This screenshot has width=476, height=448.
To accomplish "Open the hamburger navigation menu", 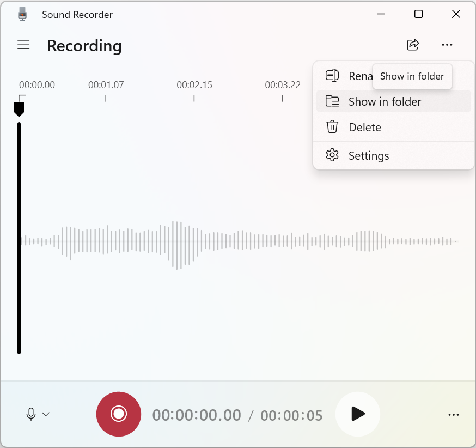I will tap(23, 45).
